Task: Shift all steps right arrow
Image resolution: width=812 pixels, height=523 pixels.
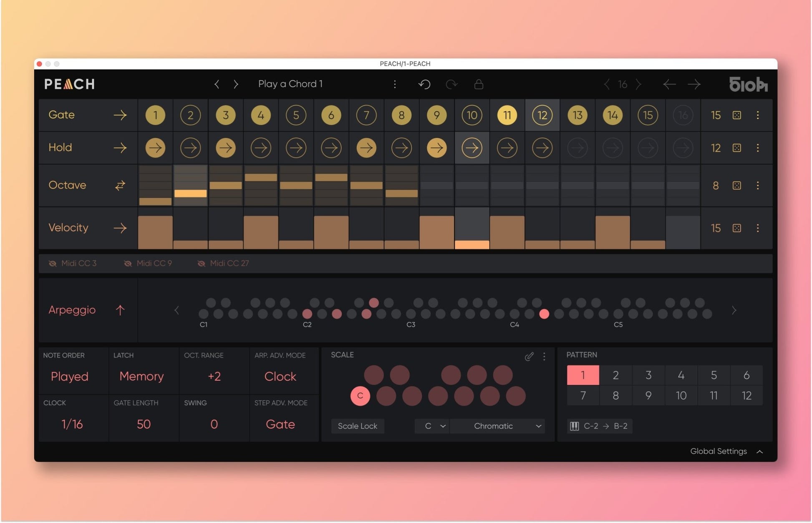Action: click(694, 84)
